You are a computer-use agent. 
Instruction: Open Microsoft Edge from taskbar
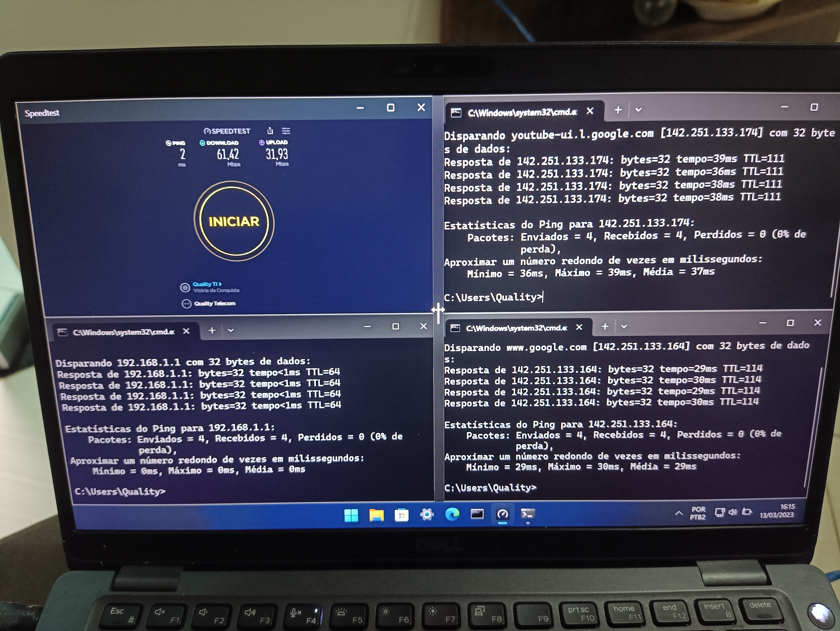point(452,515)
